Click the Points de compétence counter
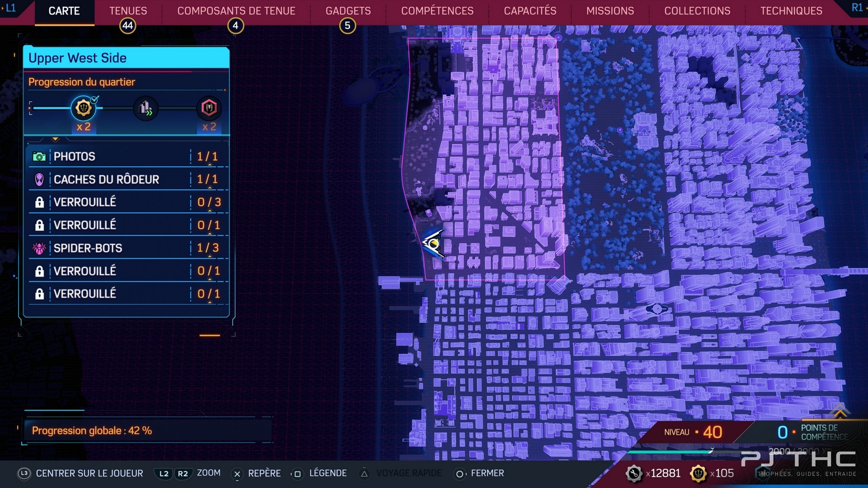This screenshot has height=488, width=868. (812, 432)
